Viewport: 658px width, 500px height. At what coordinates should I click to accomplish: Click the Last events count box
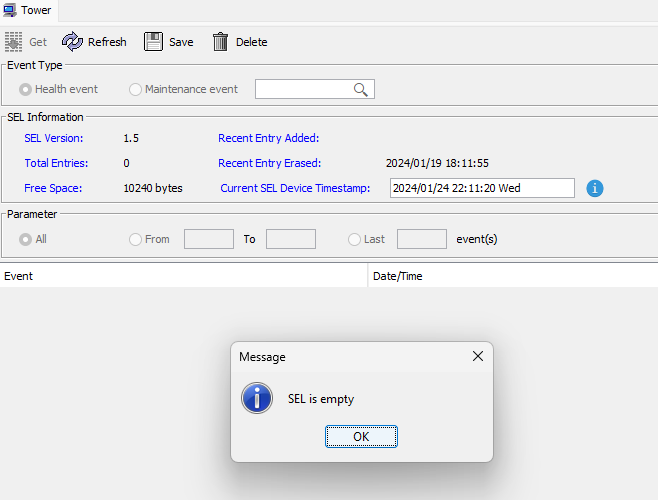pos(422,239)
